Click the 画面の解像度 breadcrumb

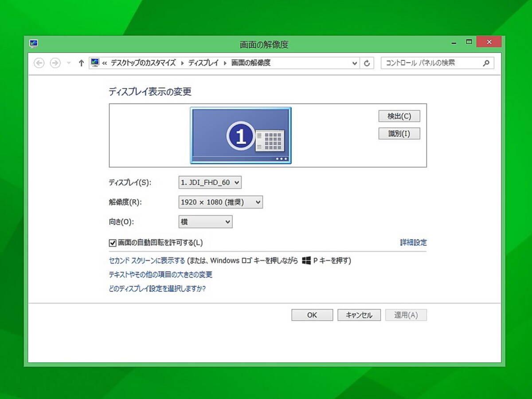pyautogui.click(x=251, y=63)
